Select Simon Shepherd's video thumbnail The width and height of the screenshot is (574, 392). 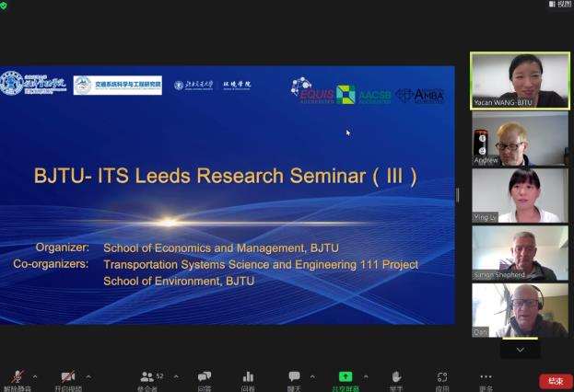(x=520, y=253)
